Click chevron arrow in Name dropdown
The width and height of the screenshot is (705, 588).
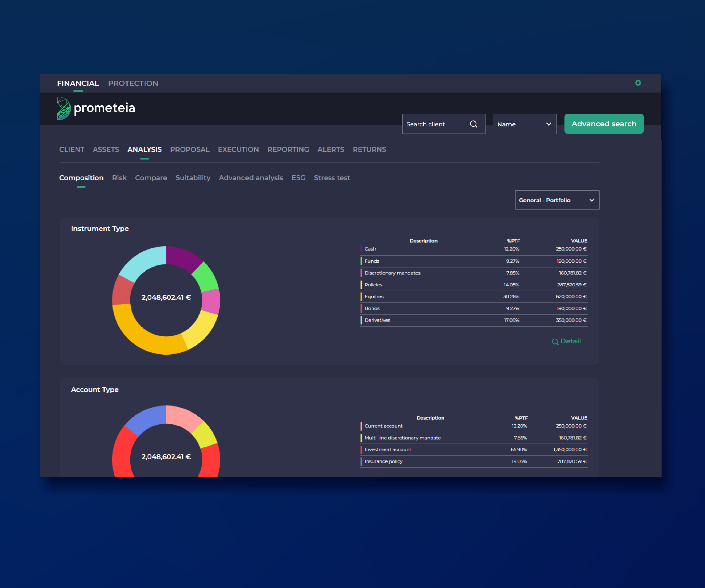click(548, 124)
